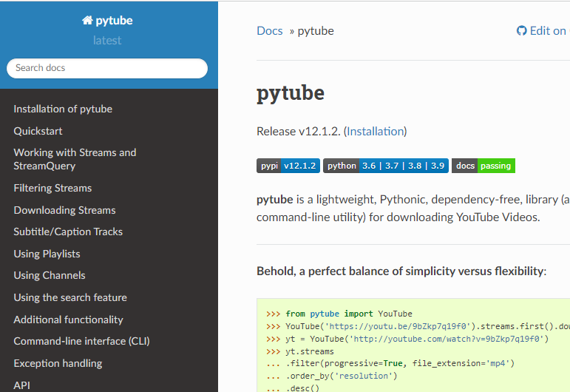Click the python versions badge
The height and width of the screenshot is (392, 570).
tap(386, 166)
